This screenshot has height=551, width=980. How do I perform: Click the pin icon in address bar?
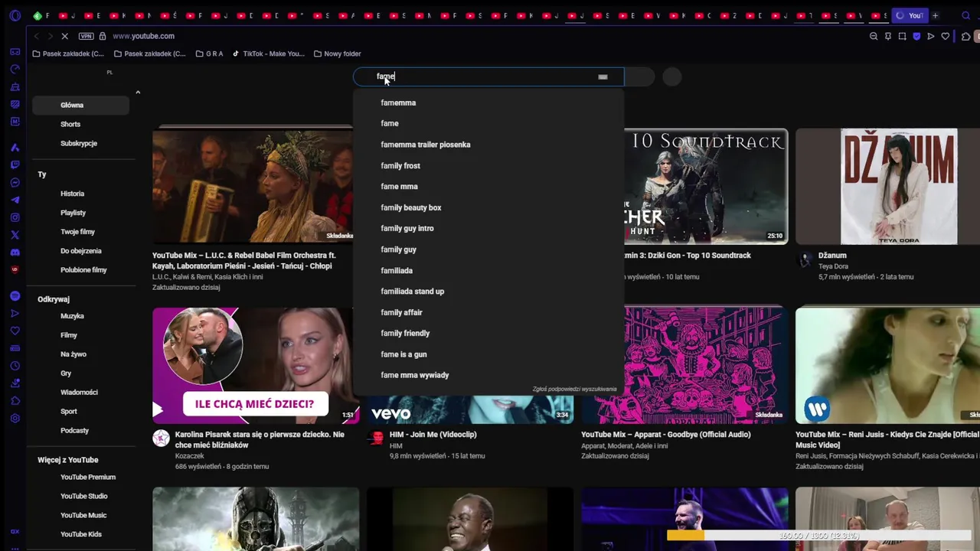point(888,36)
